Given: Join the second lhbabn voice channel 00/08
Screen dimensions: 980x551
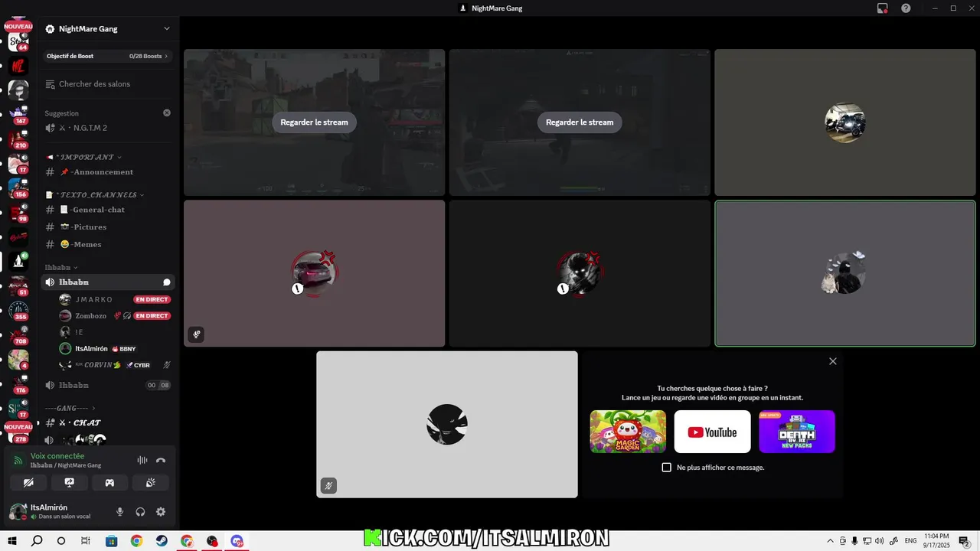Looking at the screenshot, I should [x=108, y=386].
